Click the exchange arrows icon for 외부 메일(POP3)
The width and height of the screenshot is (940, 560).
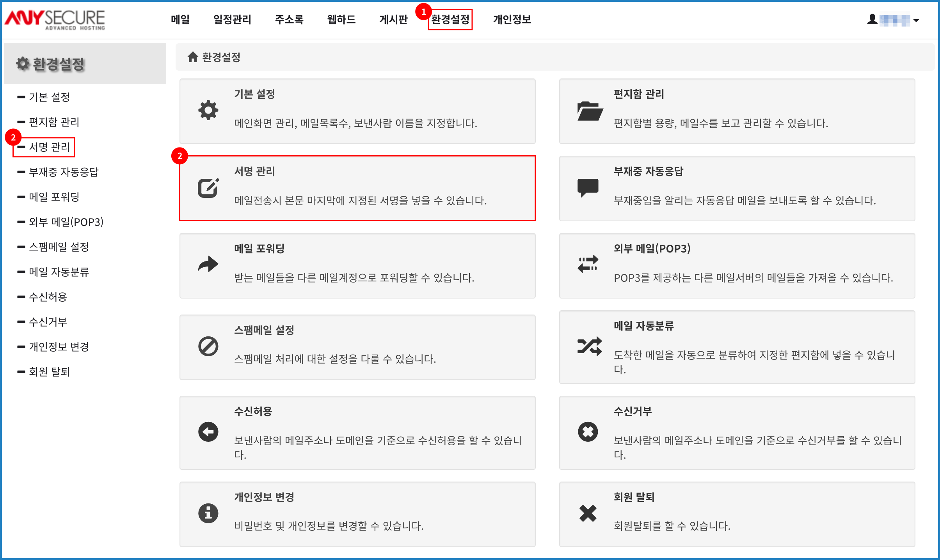click(x=588, y=264)
